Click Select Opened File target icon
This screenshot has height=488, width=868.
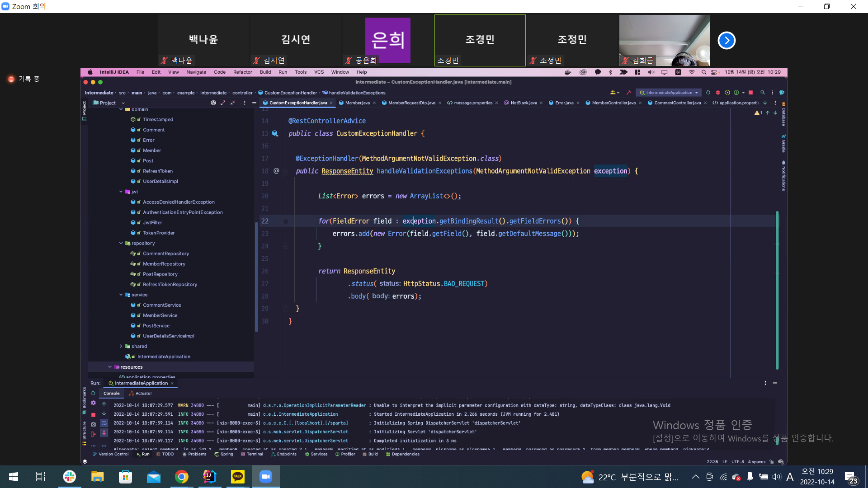tap(213, 103)
